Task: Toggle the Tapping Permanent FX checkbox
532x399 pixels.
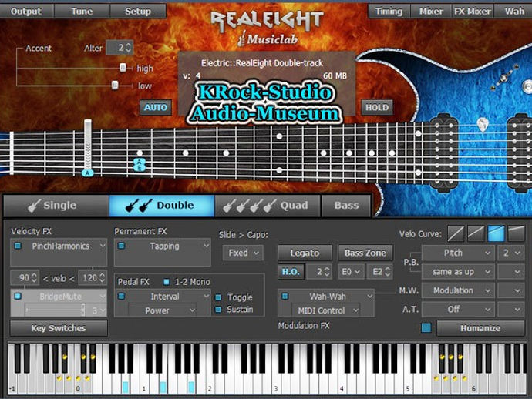Action: coord(122,246)
